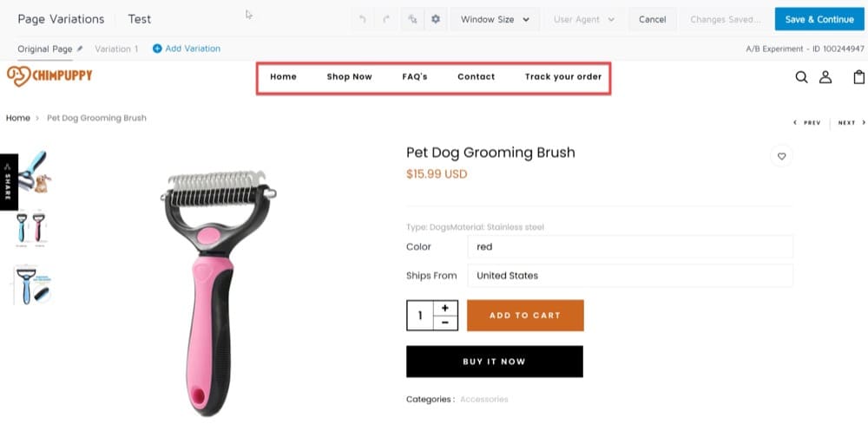Add product to wishlist heart icon
This screenshot has width=868, height=424.
click(x=782, y=156)
